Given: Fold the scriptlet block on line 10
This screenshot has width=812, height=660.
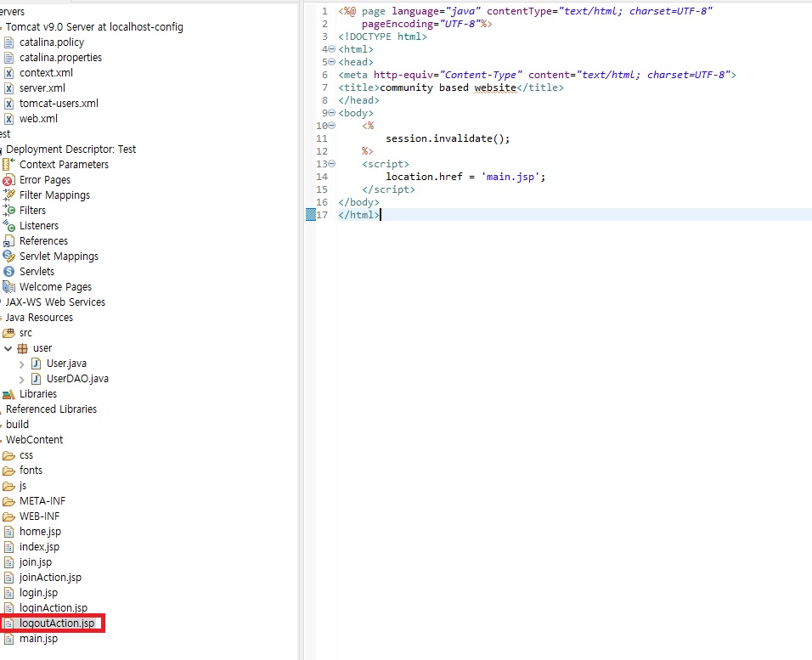Looking at the screenshot, I should pos(332,126).
